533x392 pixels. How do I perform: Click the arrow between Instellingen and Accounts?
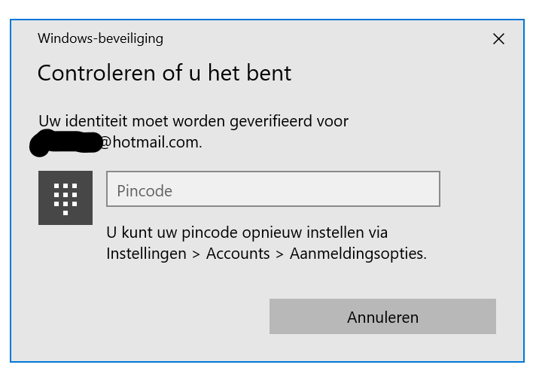[196, 254]
